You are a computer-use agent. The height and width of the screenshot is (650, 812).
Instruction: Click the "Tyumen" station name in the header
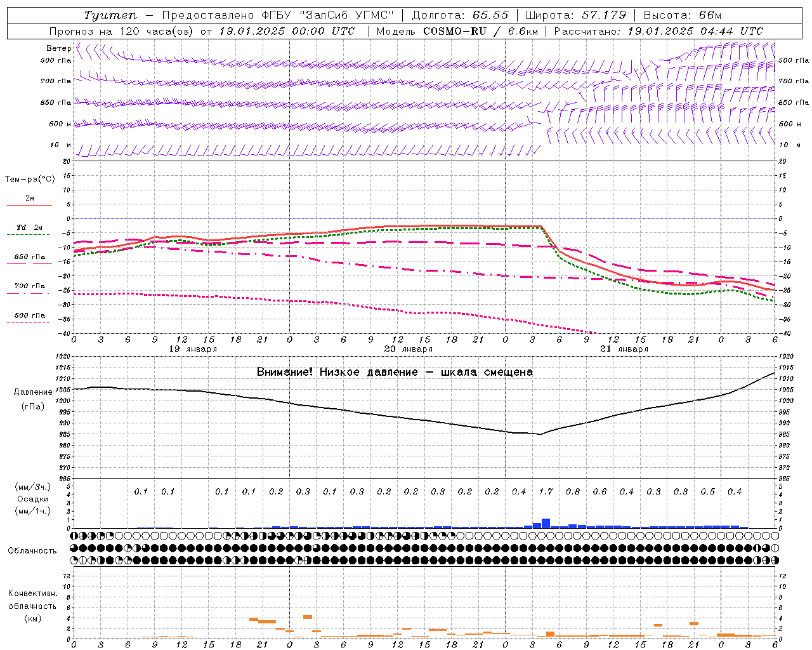(x=110, y=15)
